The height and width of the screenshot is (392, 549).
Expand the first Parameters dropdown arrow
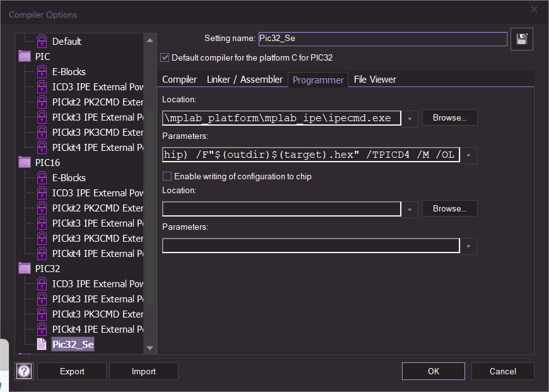(469, 155)
